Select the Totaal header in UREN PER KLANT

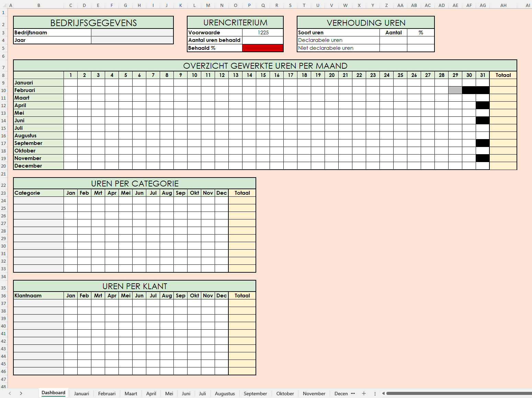tap(242, 295)
